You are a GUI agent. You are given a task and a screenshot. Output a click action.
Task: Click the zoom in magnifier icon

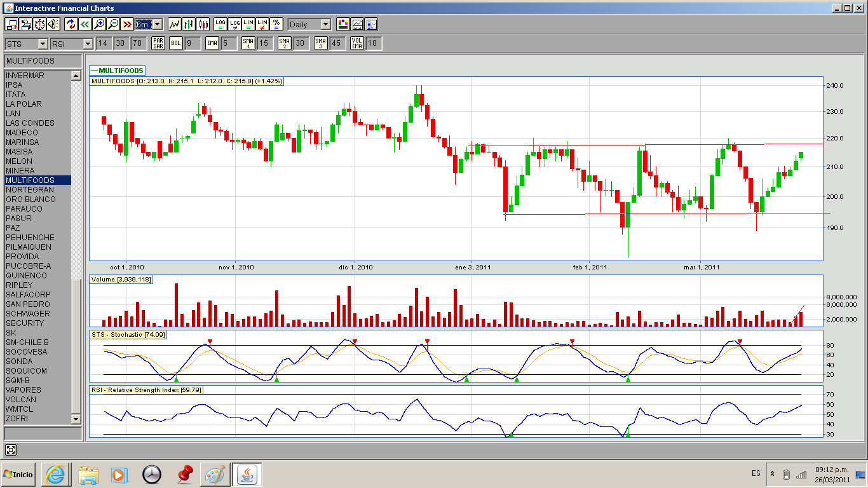[99, 24]
